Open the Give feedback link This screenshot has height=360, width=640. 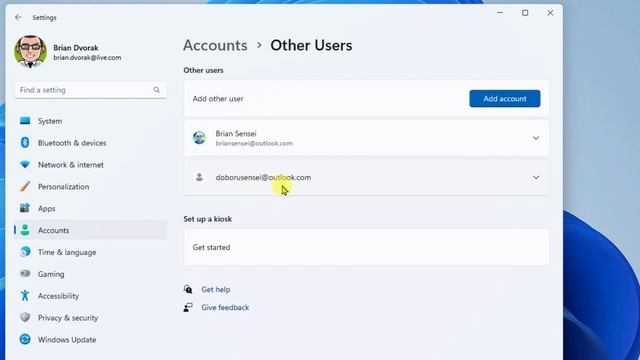[225, 307]
